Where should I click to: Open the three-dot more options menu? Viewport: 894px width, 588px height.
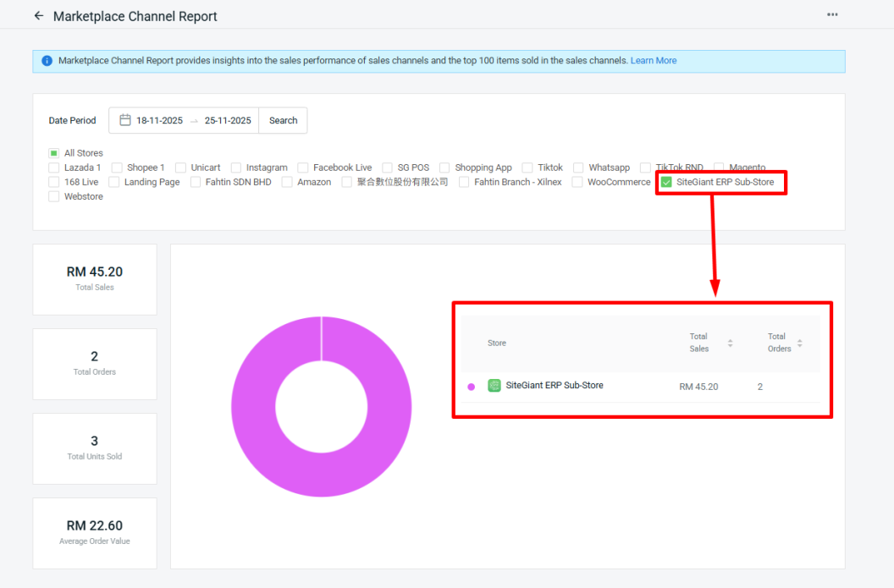click(832, 15)
